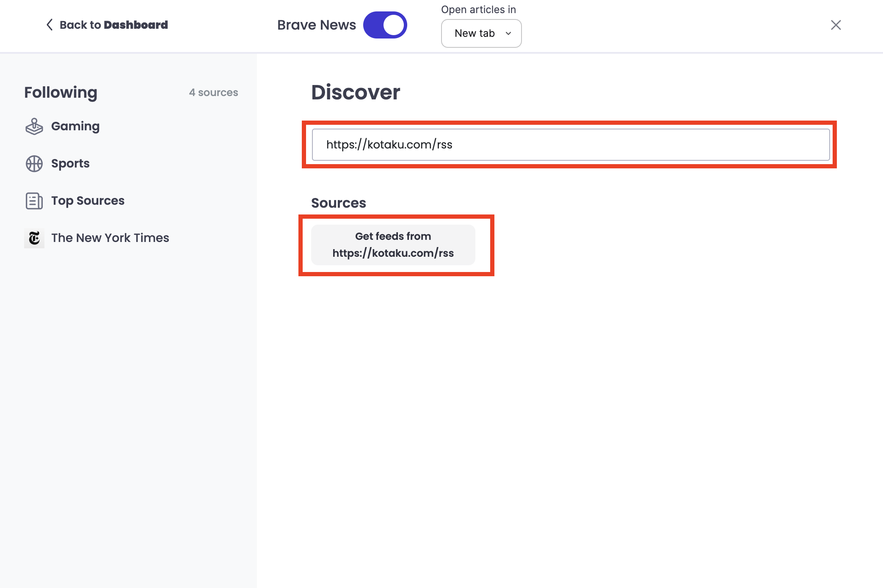Viewport: 883px width, 588px height.
Task: Click the 'Open articles in' label
Action: point(478,10)
